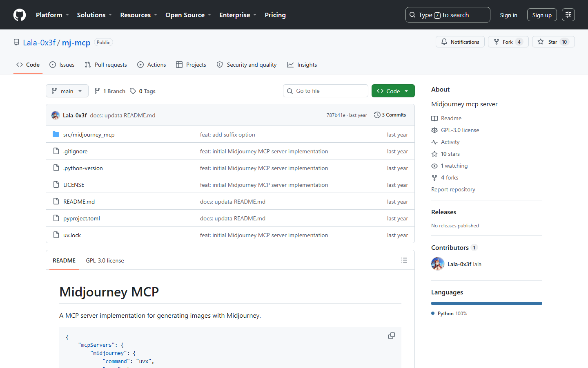Click the scale icon beside GPL-3.0 license

point(434,130)
